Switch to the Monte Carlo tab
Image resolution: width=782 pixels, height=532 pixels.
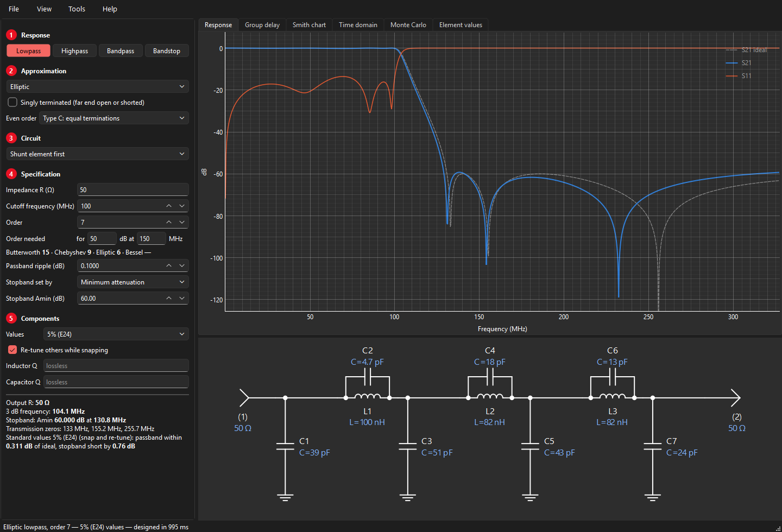(408, 25)
